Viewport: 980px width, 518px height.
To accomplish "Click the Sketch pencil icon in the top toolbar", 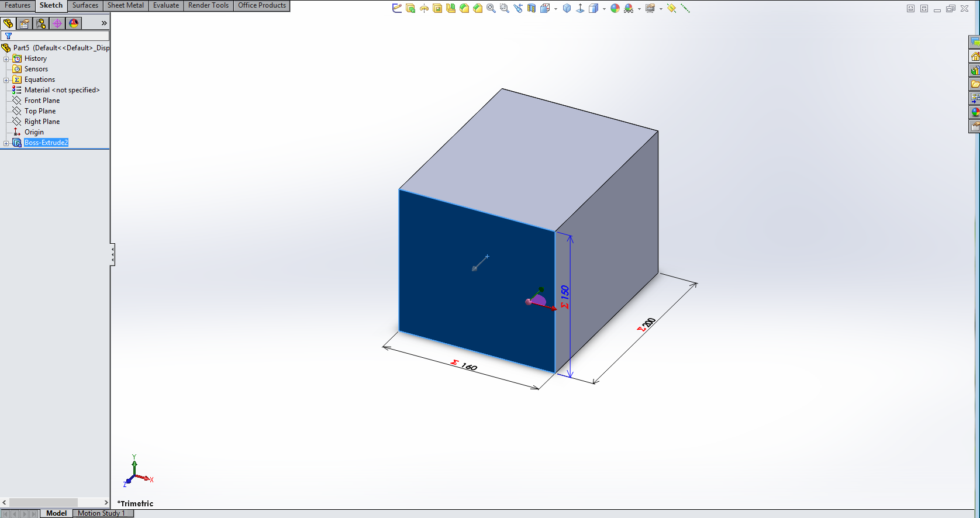I will click(397, 8).
